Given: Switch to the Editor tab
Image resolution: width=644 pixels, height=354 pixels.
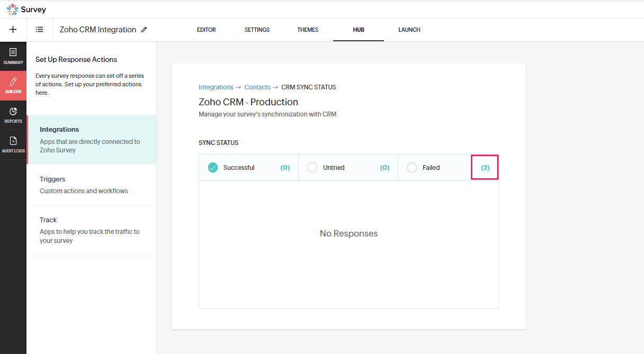Looking at the screenshot, I should pyautogui.click(x=207, y=30).
